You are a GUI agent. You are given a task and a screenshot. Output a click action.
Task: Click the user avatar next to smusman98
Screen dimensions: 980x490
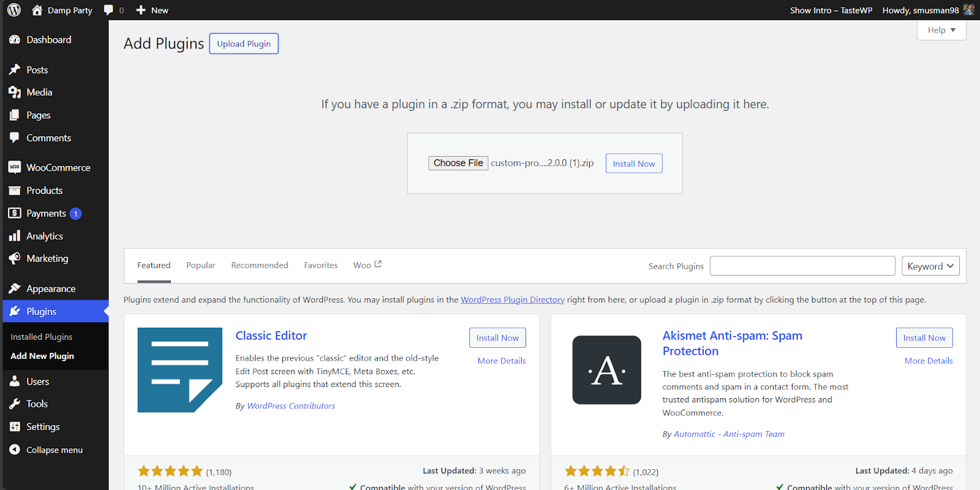coord(968,10)
